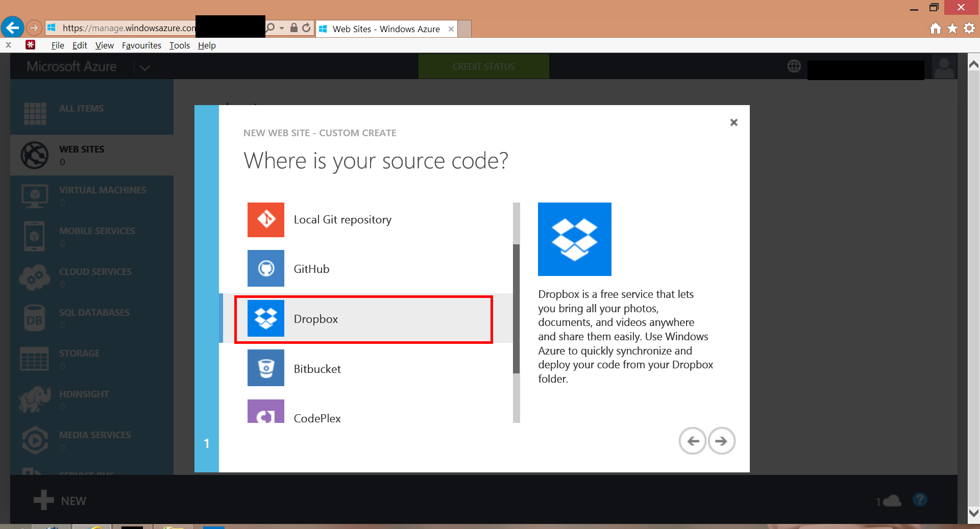Screen dimensions: 980x529
Task: Select the Local Git repository label
Action: pyautogui.click(x=342, y=220)
